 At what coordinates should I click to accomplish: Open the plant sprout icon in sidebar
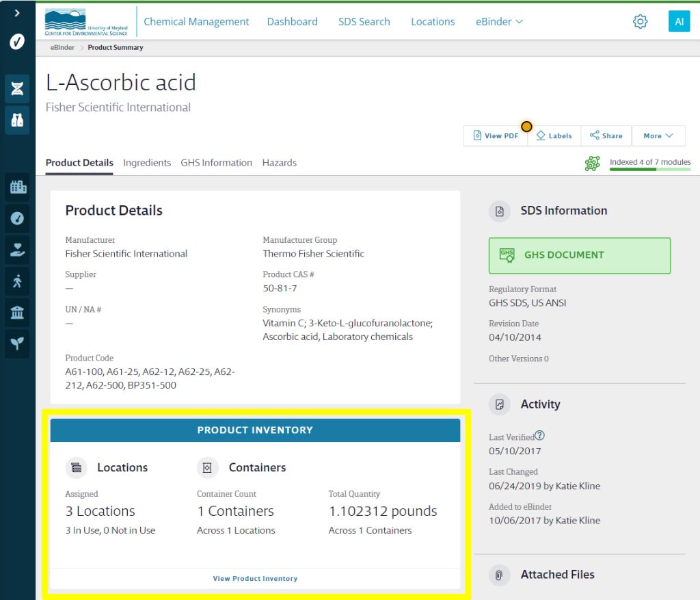coord(17,343)
